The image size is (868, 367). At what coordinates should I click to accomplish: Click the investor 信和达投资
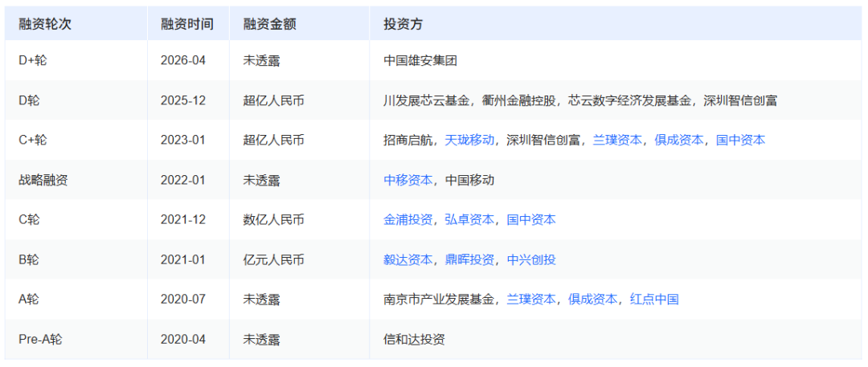tap(414, 340)
